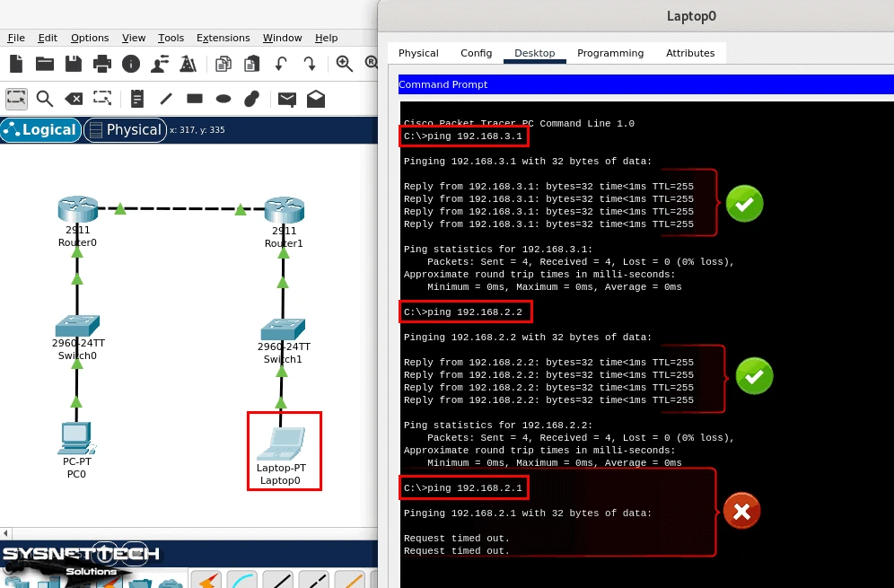The width and height of the screenshot is (894, 588).
Task: Select the Add Simple PDU envelope tool
Action: (287, 99)
